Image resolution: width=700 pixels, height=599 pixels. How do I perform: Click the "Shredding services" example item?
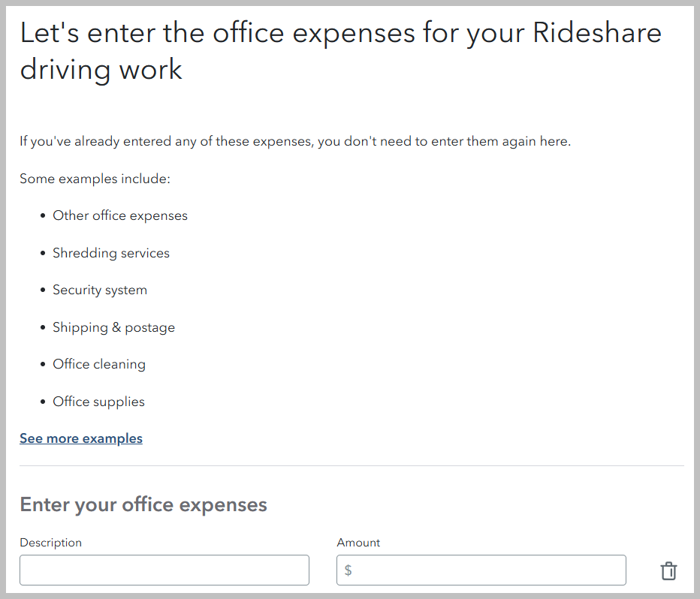pos(111,253)
